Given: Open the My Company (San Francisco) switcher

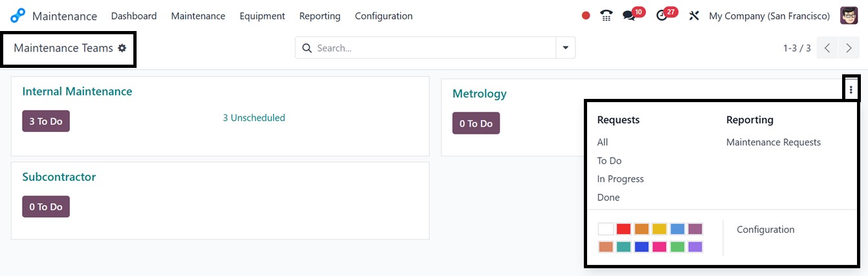Looking at the screenshot, I should click(769, 16).
